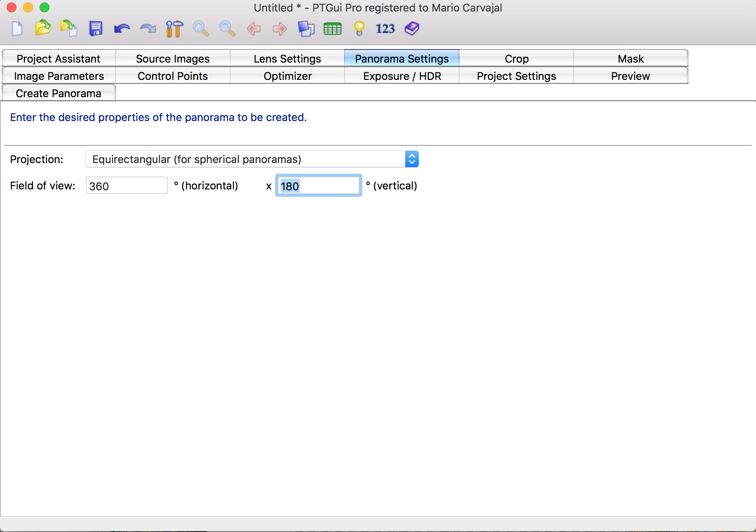Open the Panorama Editor icon
The width and height of the screenshot is (756, 532).
pos(306,29)
